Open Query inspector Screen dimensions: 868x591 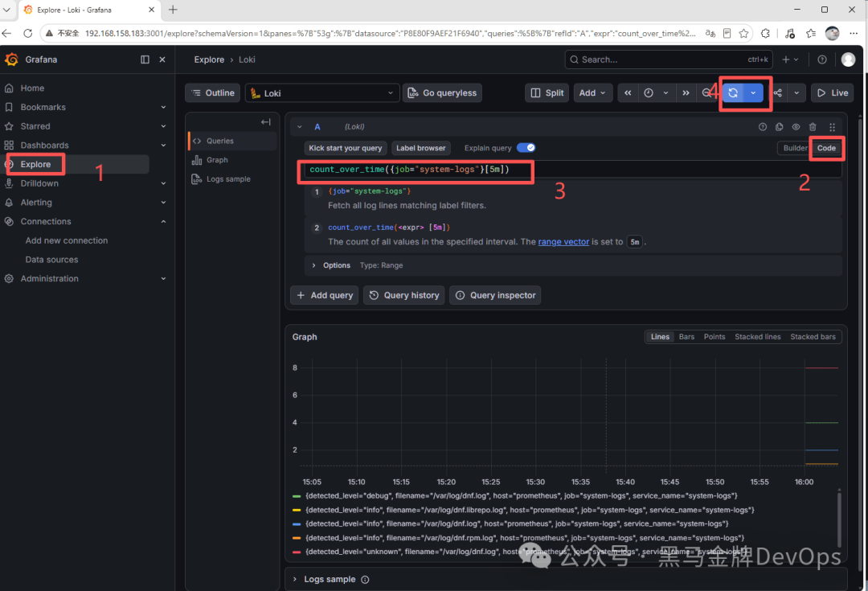click(x=495, y=295)
